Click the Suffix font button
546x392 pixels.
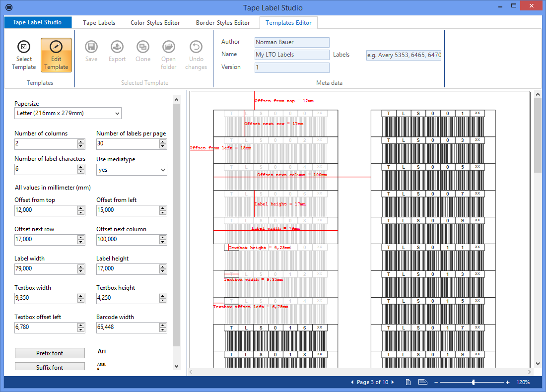[50, 367]
